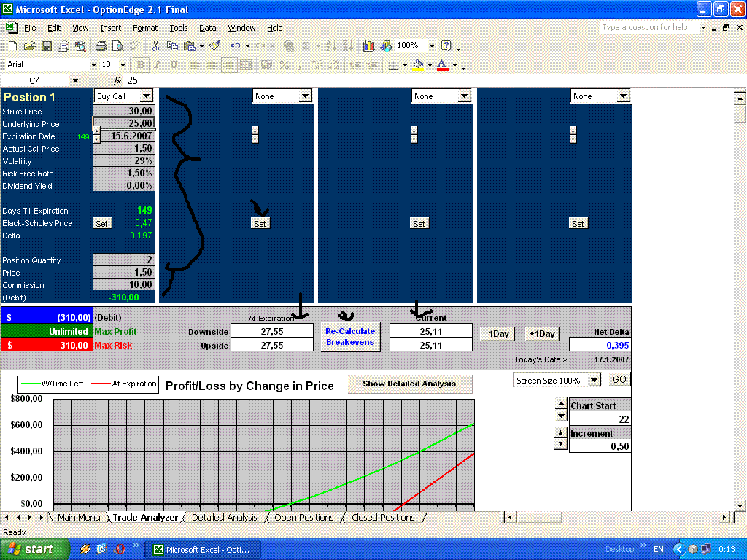Switch to the Detailed Analysis sheet tab
The height and width of the screenshot is (560, 747).
coord(224,518)
